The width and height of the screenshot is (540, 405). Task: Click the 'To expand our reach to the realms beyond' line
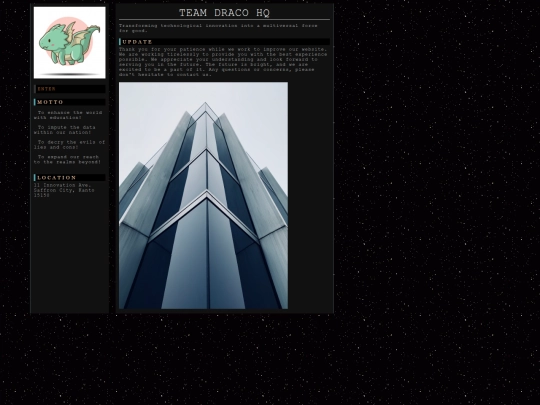tap(68, 159)
